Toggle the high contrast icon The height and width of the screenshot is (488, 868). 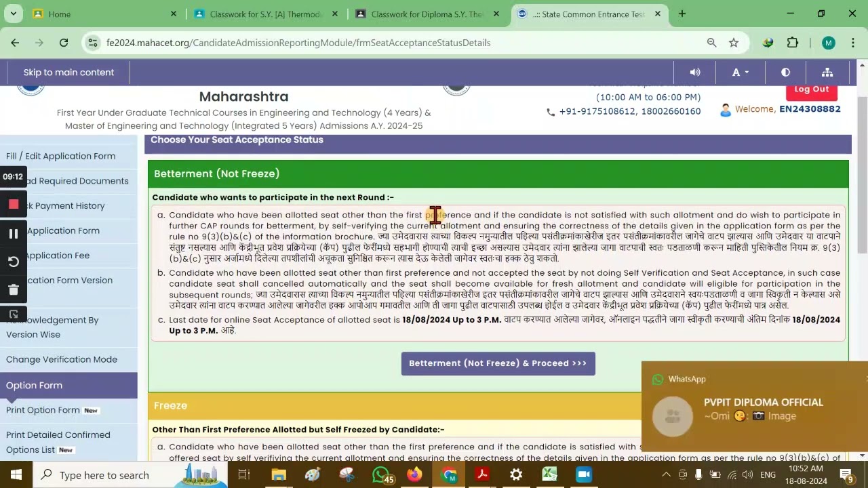[x=785, y=73]
